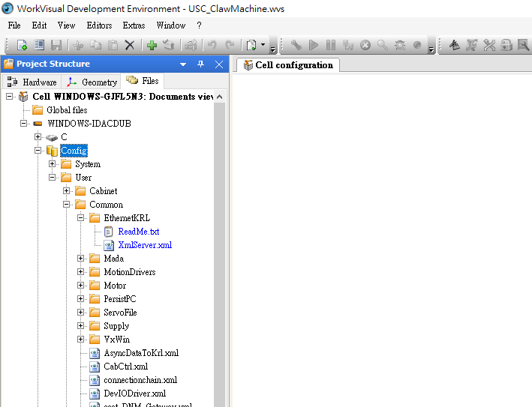Click the Paste clipboard icon
532x407 pixels.
coord(113,45)
